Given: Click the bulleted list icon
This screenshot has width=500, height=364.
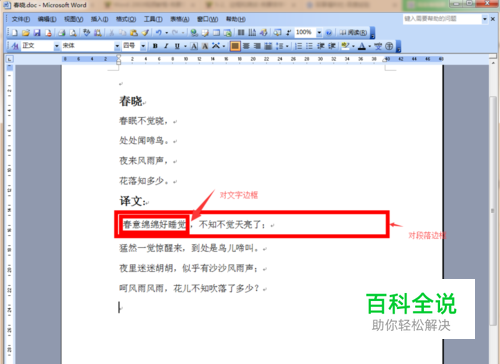Looking at the screenshot, I should [x=309, y=46].
